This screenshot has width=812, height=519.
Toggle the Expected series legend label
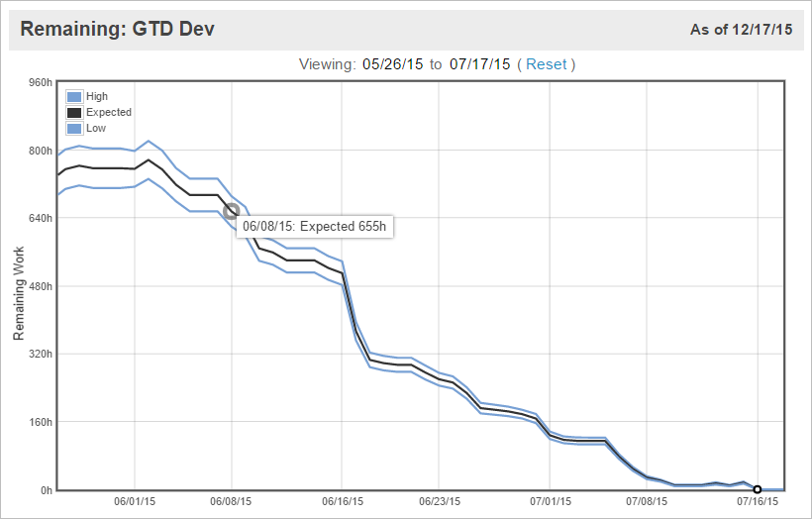(108, 113)
